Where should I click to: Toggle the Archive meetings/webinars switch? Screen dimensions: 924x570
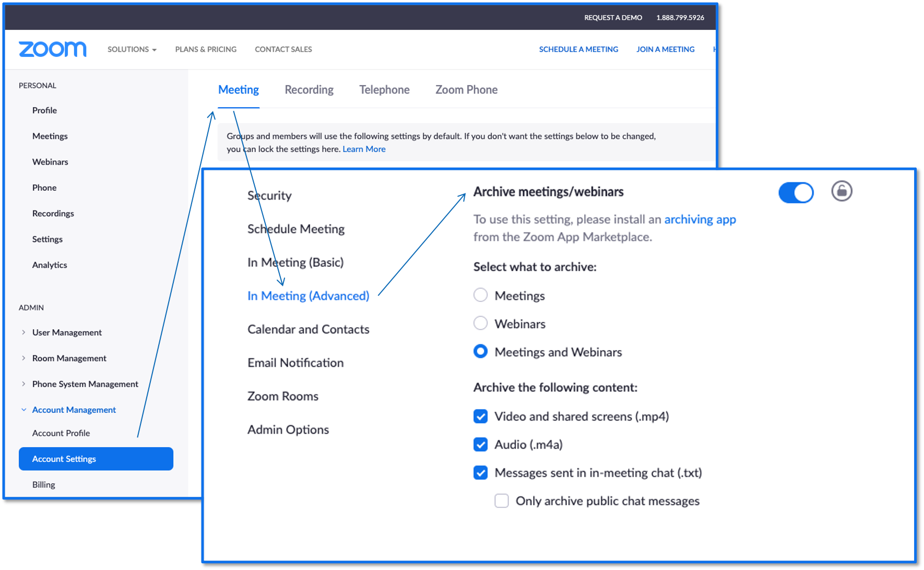796,192
